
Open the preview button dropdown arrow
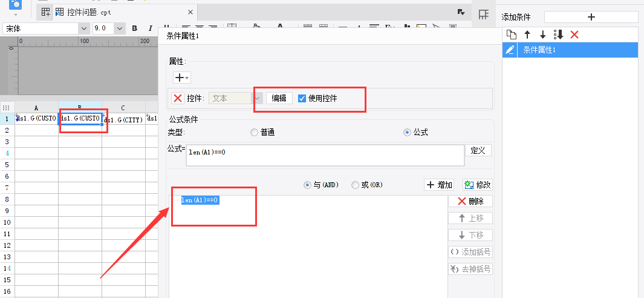(16, 15)
